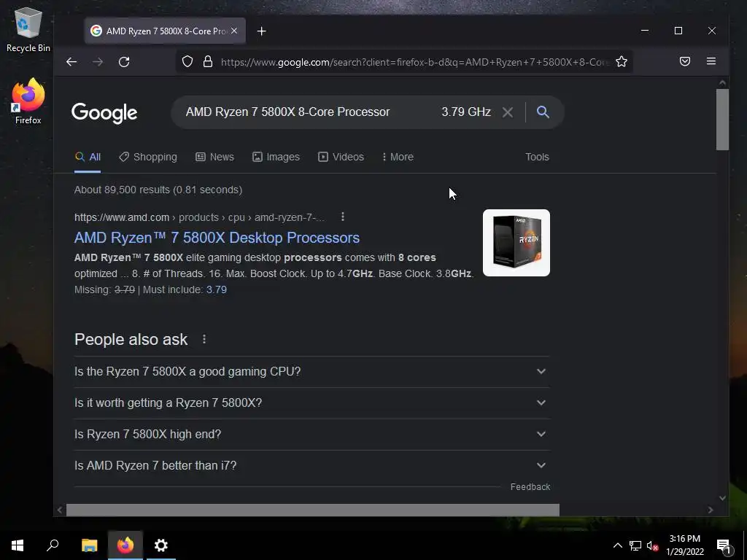
Task: Expand "Is the Ryzen 7 5800X a good gaming CPU?"
Action: tap(312, 371)
